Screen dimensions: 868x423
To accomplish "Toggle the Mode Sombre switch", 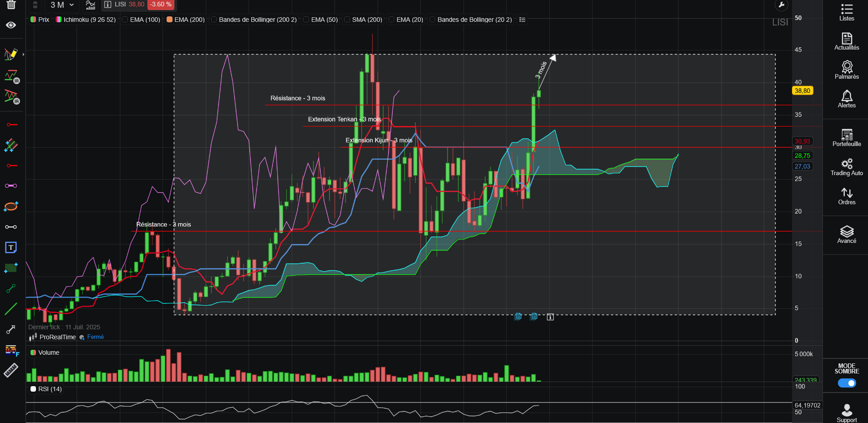I will pyautogui.click(x=847, y=383).
